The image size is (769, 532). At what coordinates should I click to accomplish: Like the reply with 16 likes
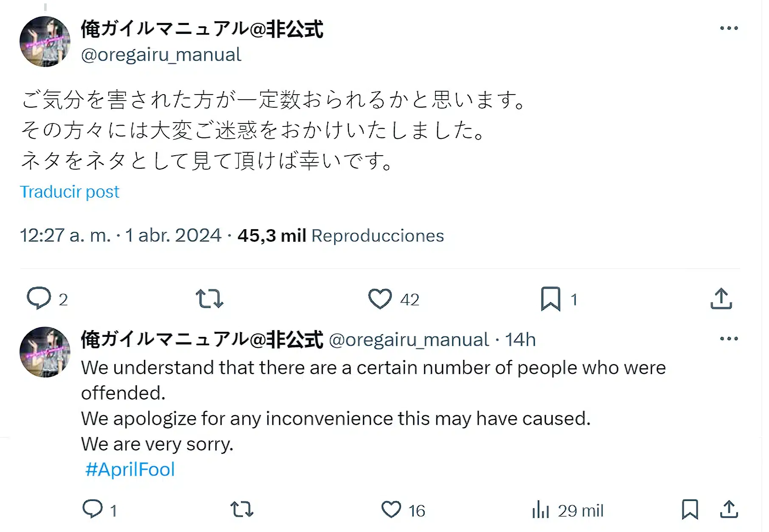coord(391,510)
